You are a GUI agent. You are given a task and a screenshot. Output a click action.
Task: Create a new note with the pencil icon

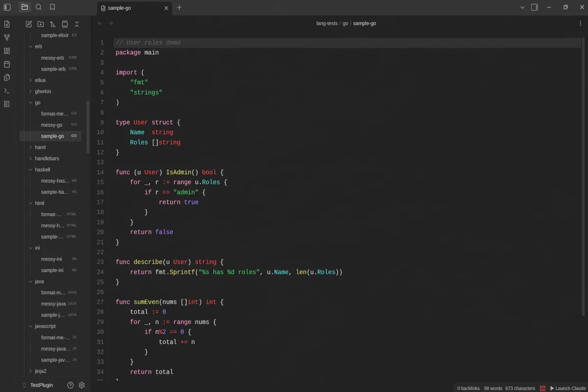[x=29, y=24]
